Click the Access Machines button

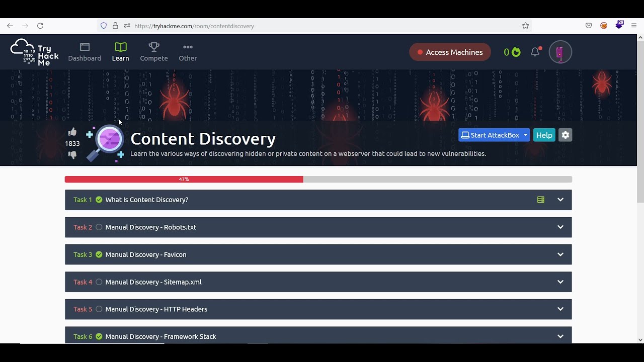(x=450, y=52)
